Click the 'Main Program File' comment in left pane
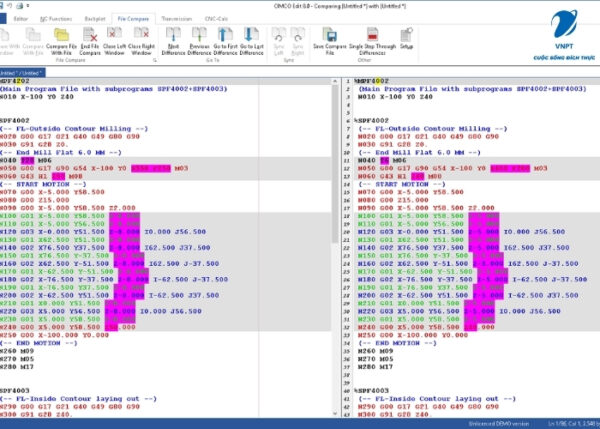The image size is (600, 429). pos(114,89)
